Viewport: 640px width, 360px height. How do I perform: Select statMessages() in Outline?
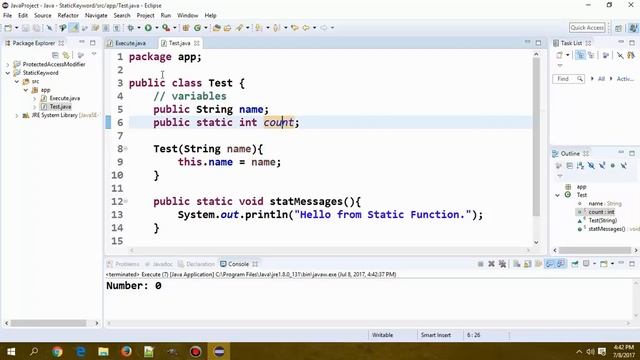607,229
